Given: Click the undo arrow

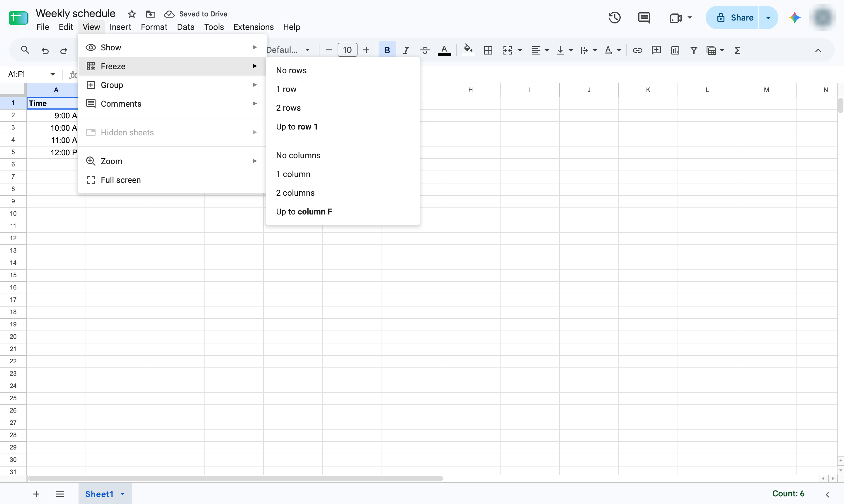Looking at the screenshot, I should point(45,50).
